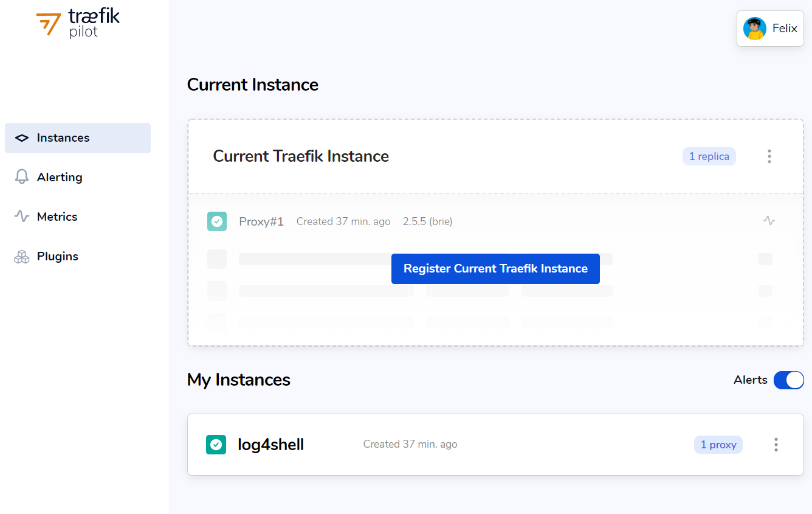Open log4shell three-dot options menu
The width and height of the screenshot is (812, 514).
pos(776,445)
